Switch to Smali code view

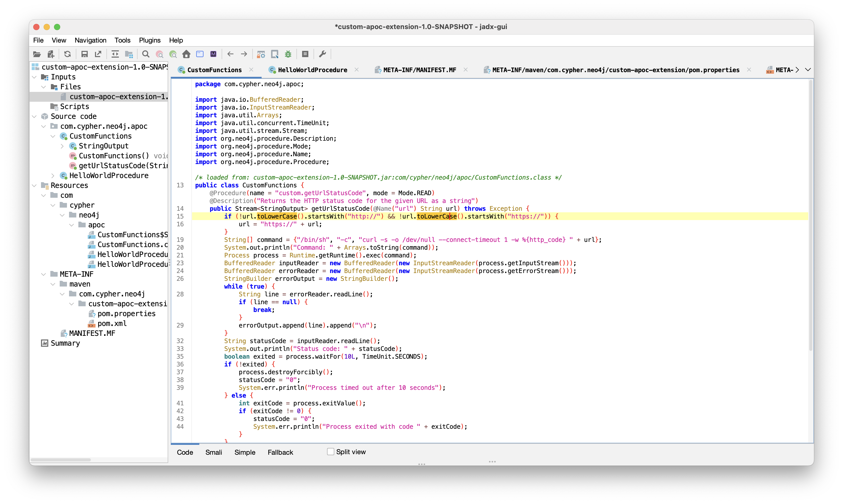click(213, 452)
